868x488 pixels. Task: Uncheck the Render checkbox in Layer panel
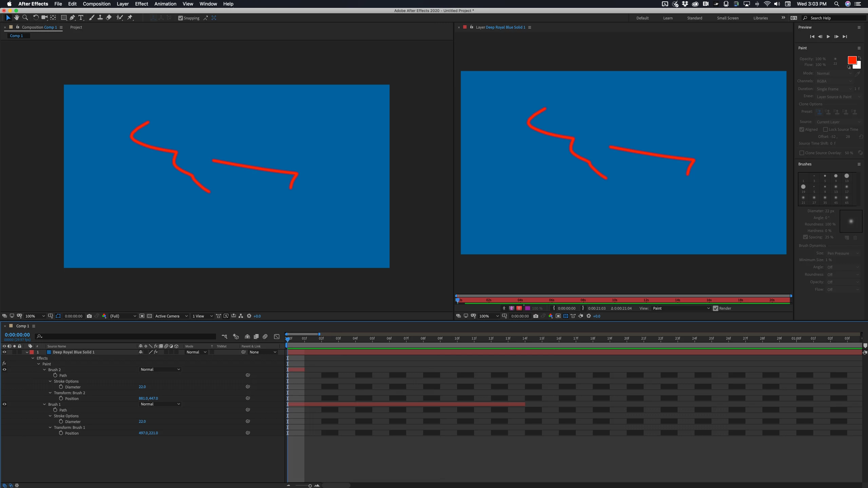coord(716,308)
